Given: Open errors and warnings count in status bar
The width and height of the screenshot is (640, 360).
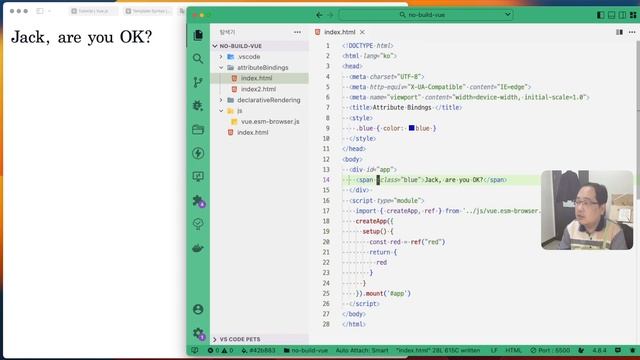Looking at the screenshot, I should point(220,350).
